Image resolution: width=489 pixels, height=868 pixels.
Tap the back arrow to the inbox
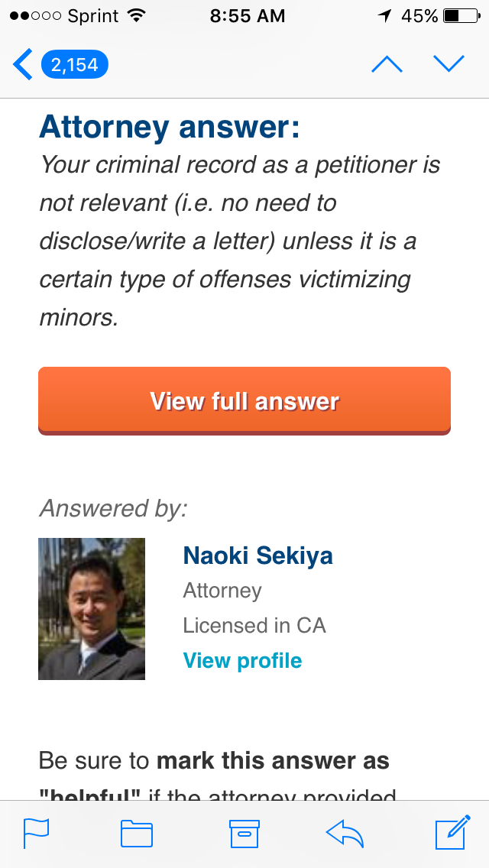[23, 65]
